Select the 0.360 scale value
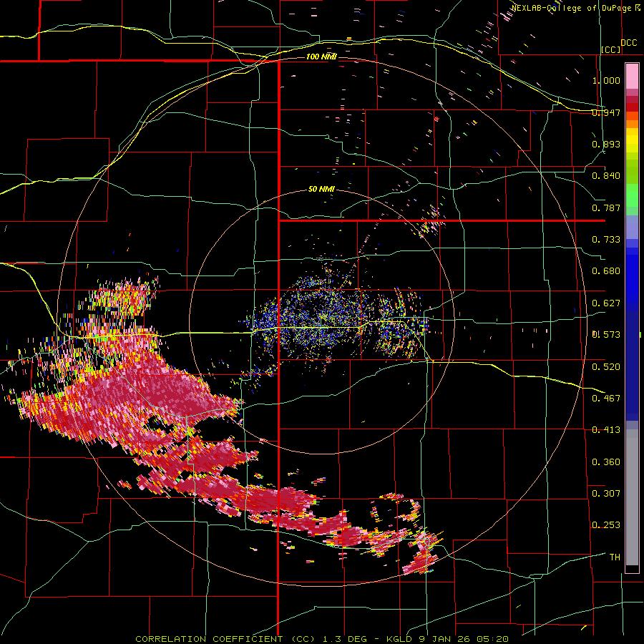 point(606,462)
